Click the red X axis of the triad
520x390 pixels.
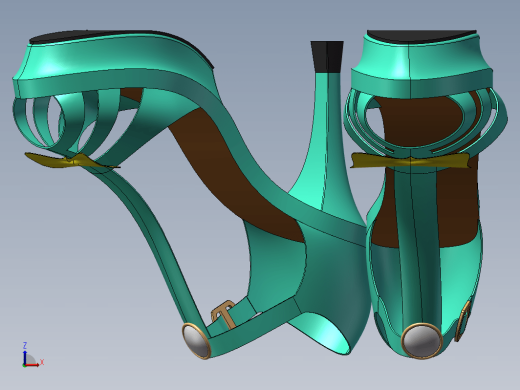pos(33,365)
